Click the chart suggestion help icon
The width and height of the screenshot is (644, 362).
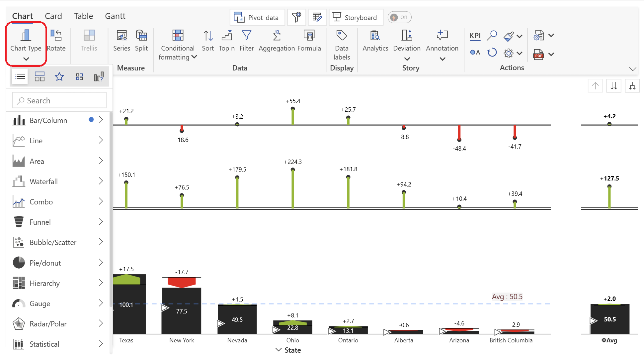coord(99,77)
